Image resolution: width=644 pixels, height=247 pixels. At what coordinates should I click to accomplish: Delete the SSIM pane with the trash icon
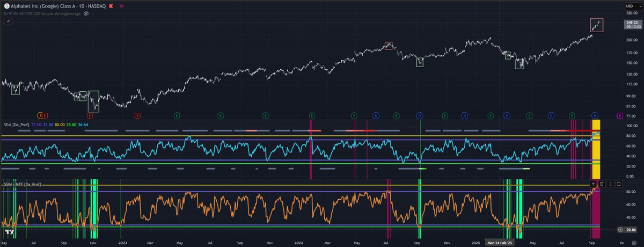602,184
